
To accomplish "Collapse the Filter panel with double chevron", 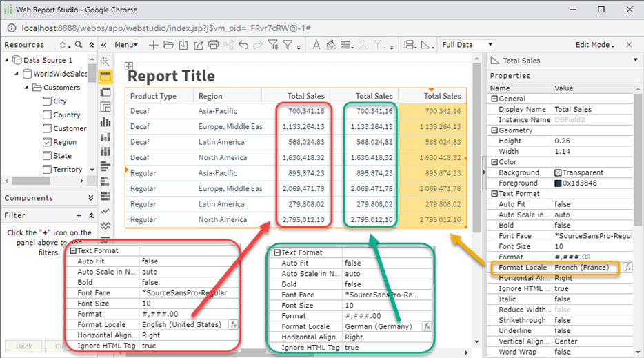I will (91, 215).
